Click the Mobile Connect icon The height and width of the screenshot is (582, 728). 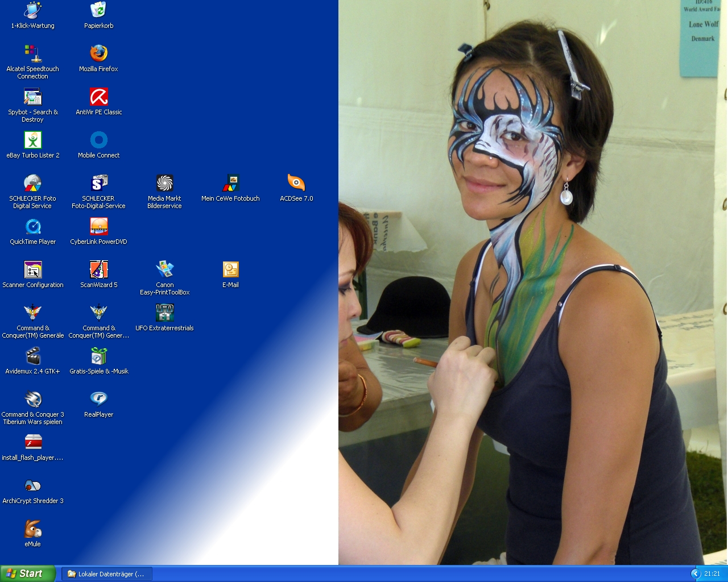tap(98, 140)
